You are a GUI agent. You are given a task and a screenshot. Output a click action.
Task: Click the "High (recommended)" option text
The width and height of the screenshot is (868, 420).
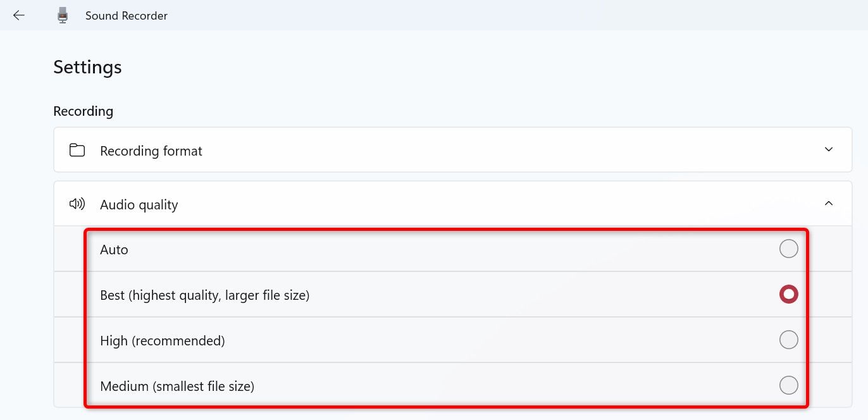tap(163, 341)
